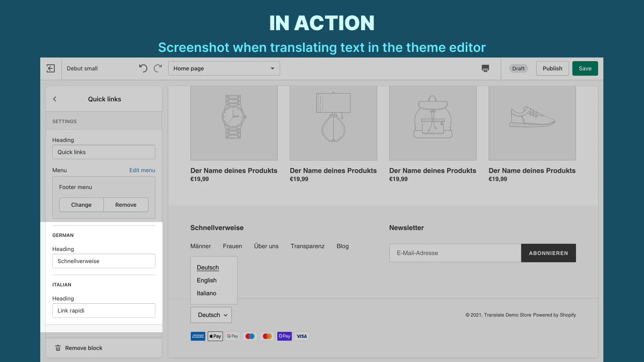The height and width of the screenshot is (362, 644).
Task: Click the ITALIAN section label
Action: [x=62, y=285]
